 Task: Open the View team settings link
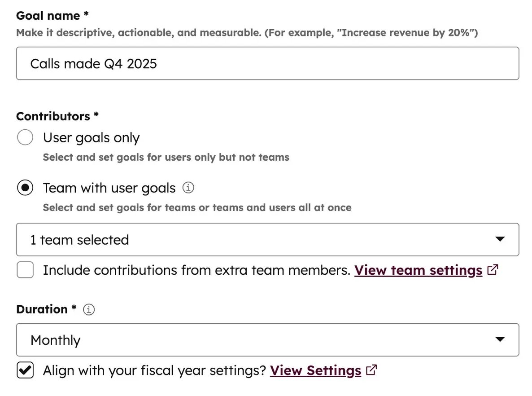tap(418, 270)
